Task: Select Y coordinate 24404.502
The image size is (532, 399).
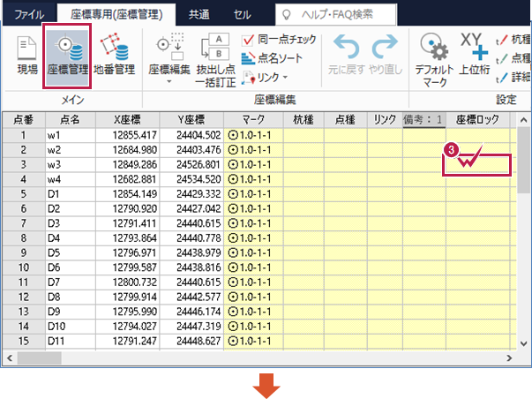Action: 191,135
